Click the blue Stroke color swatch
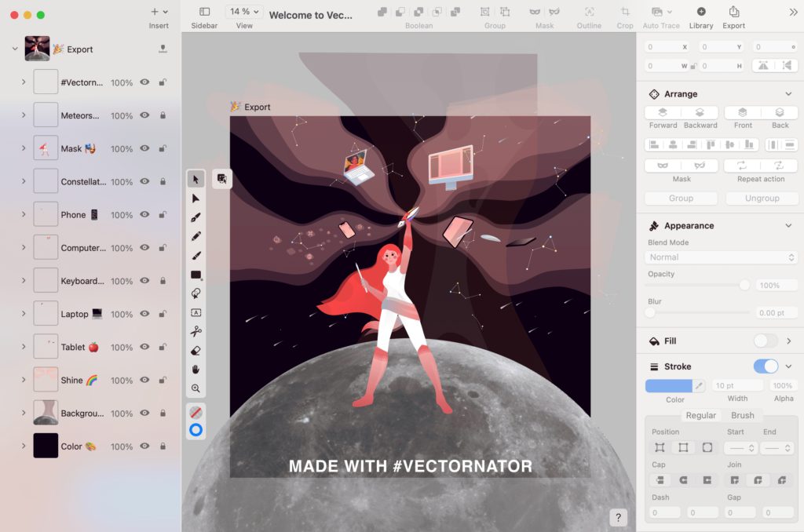Screen dimensions: 804x532 669,385
